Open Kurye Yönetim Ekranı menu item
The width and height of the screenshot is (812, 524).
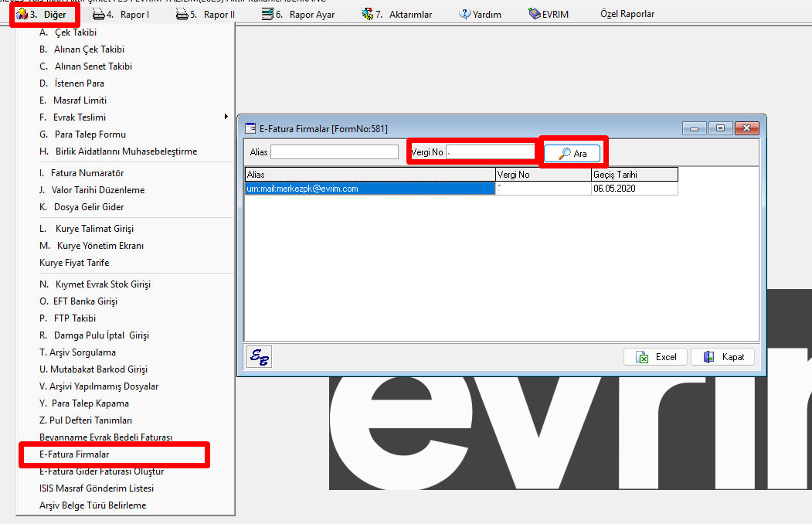pyautogui.click(x=125, y=246)
